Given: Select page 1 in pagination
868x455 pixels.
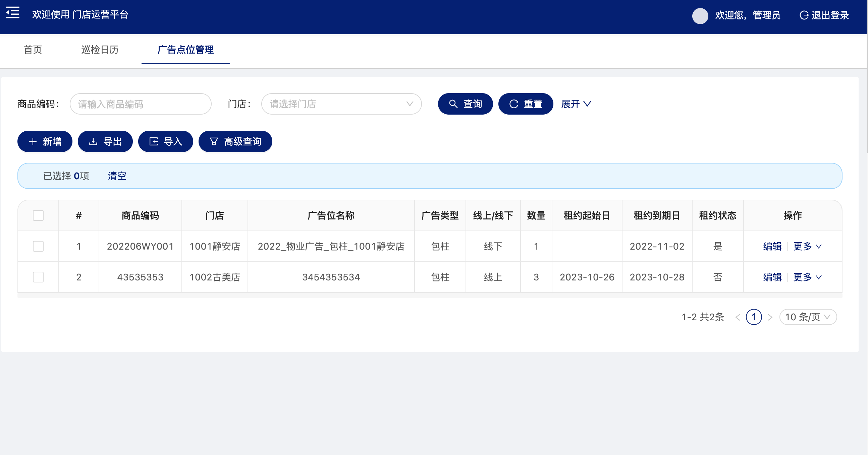Looking at the screenshot, I should tap(754, 317).
